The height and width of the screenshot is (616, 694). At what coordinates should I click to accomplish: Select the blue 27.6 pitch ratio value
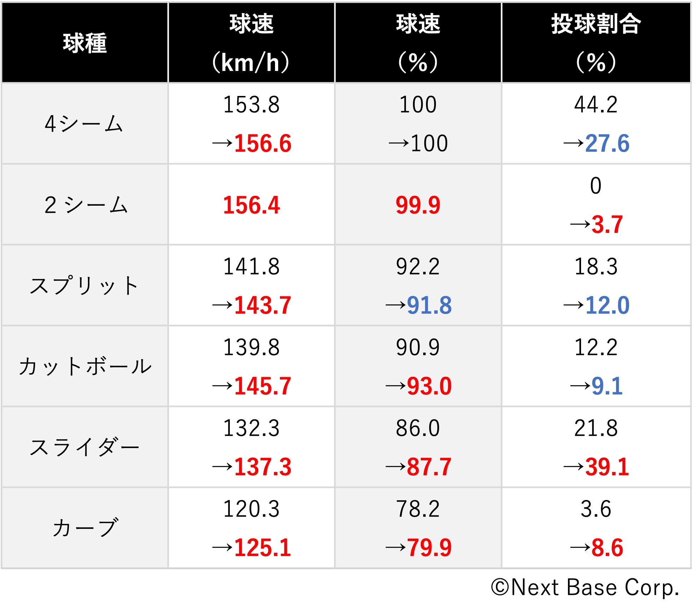(x=607, y=143)
